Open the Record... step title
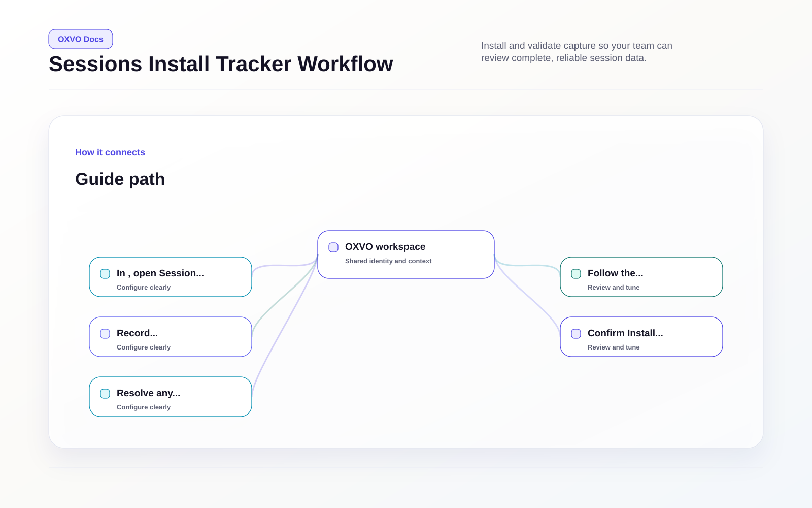 pyautogui.click(x=137, y=333)
